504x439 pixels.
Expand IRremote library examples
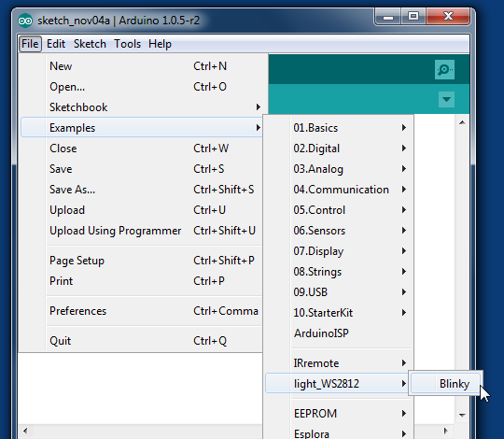coord(339,363)
